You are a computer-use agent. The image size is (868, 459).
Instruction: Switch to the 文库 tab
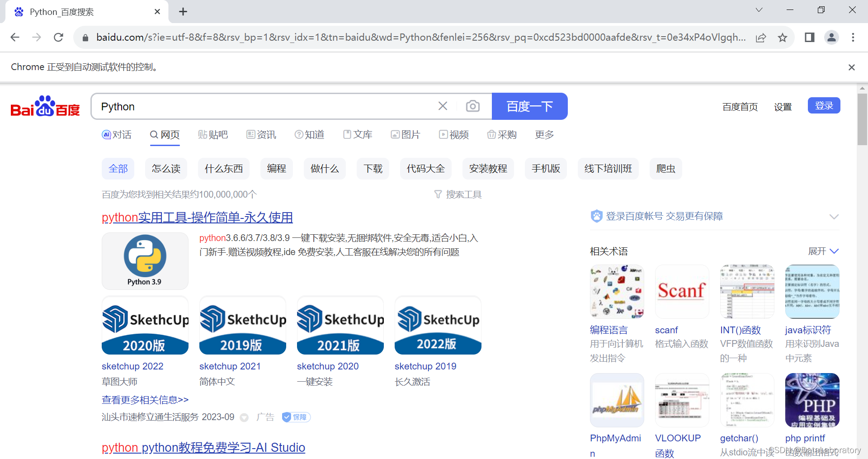(x=358, y=135)
